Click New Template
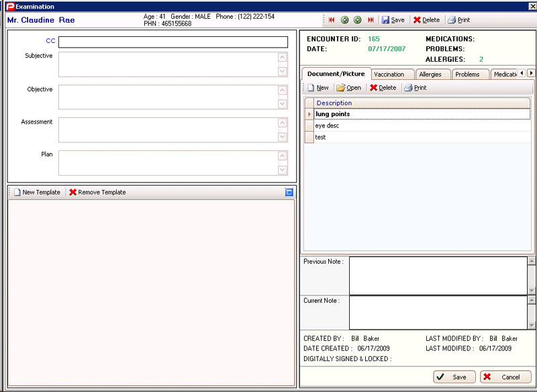The width and height of the screenshot is (537, 392). (x=37, y=192)
